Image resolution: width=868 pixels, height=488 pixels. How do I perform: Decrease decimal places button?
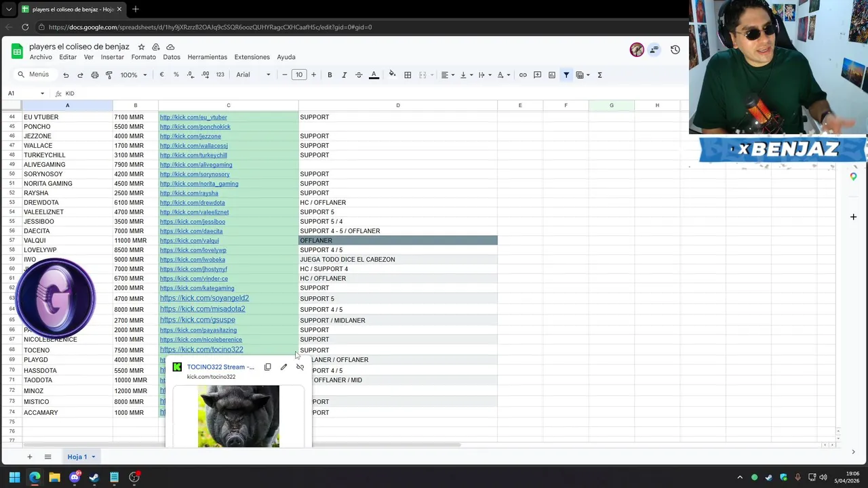(x=191, y=75)
